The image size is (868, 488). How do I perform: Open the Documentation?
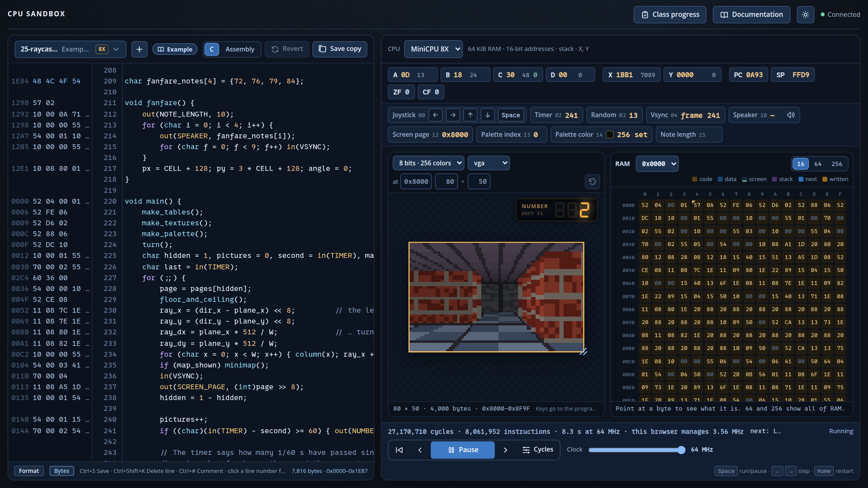click(x=751, y=14)
